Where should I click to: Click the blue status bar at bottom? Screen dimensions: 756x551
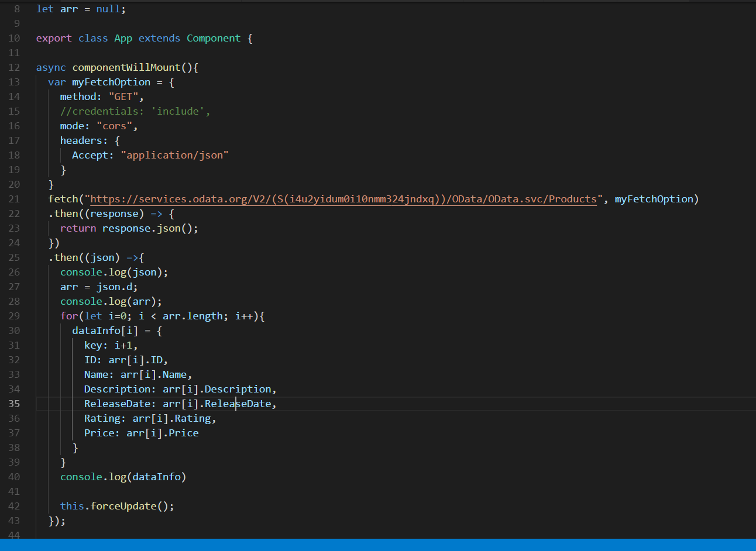point(378,545)
